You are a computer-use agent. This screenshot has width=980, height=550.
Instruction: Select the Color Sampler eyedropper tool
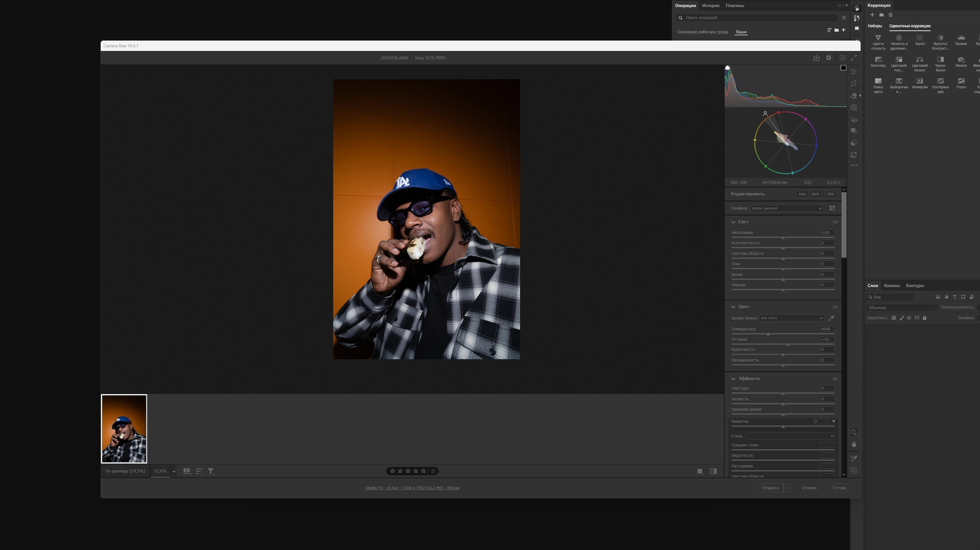(854, 458)
